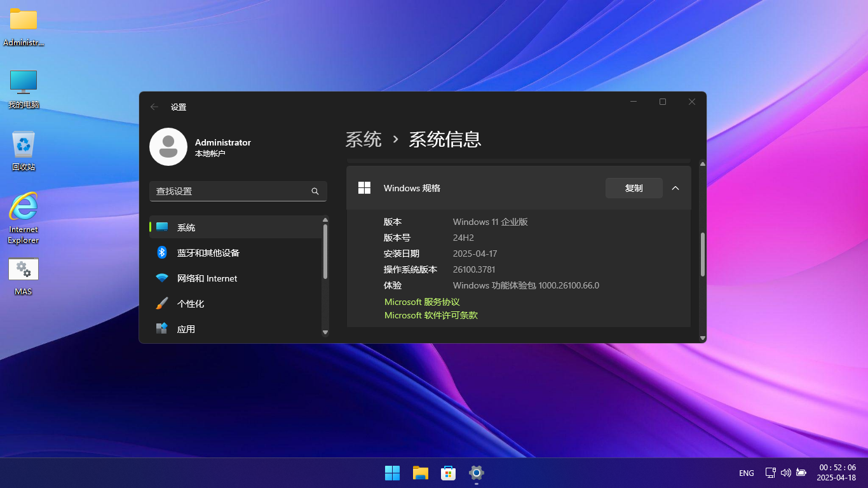
Task: Maximize the Settings window
Action: tap(663, 102)
